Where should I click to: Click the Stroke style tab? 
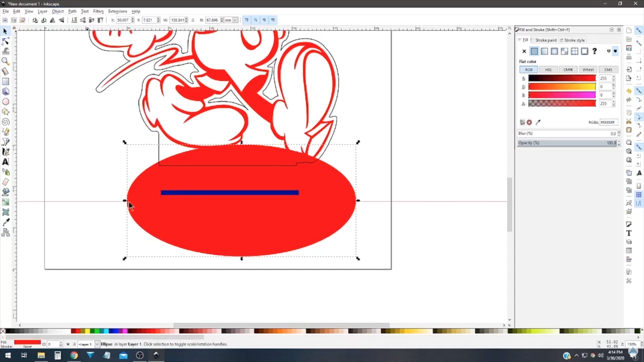click(574, 40)
